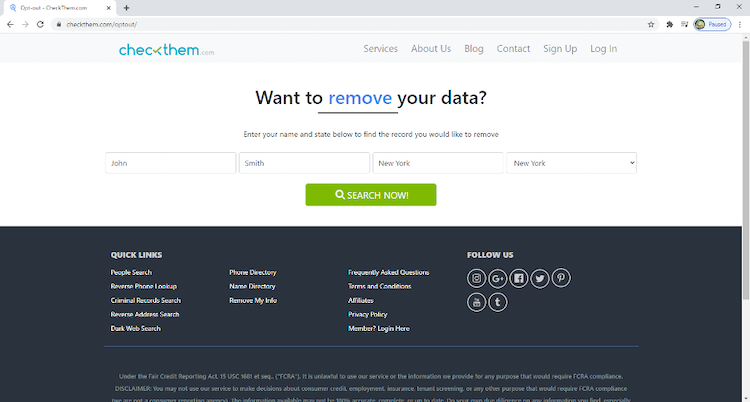
Task: Open the Member? Login Here link
Action: 379,328
